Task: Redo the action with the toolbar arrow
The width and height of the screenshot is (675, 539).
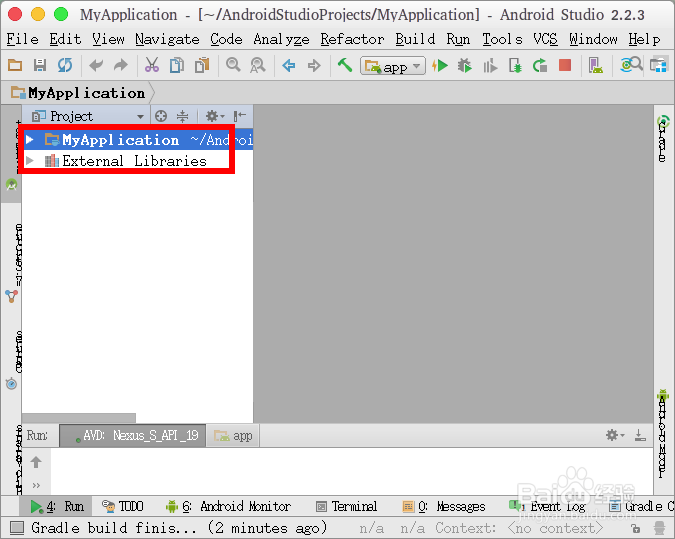Action: point(121,65)
